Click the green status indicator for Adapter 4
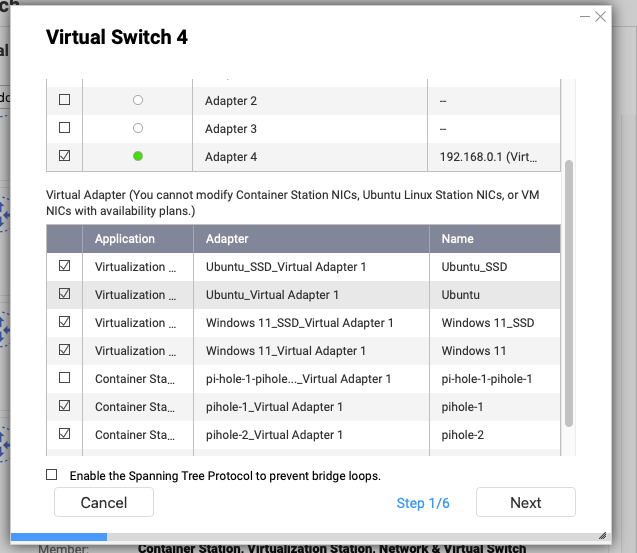The width and height of the screenshot is (637, 553). [x=138, y=157]
